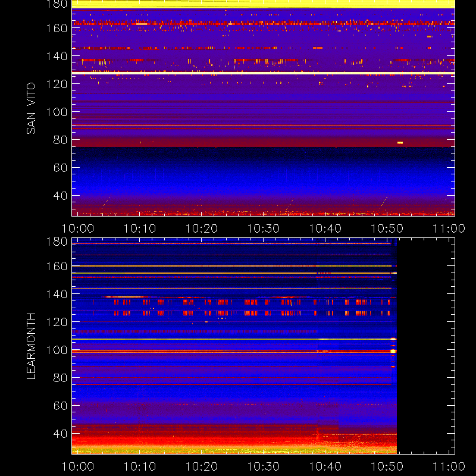Viewport: 476px width, 476px height.
Task: Click 10:30 under the San Vito plot
Action: [x=264, y=228]
